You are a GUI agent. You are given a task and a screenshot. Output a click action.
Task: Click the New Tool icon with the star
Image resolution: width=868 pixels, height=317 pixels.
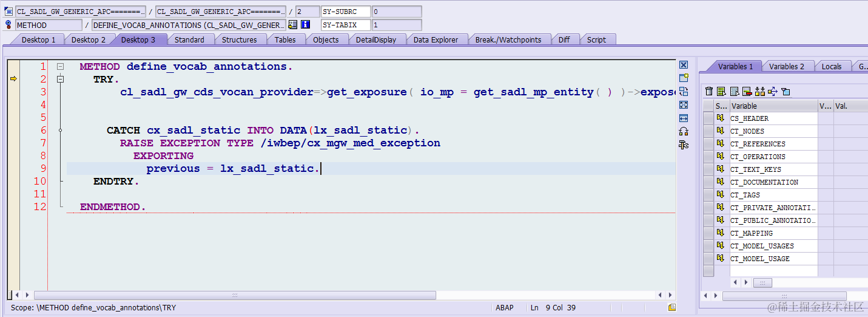point(684,78)
